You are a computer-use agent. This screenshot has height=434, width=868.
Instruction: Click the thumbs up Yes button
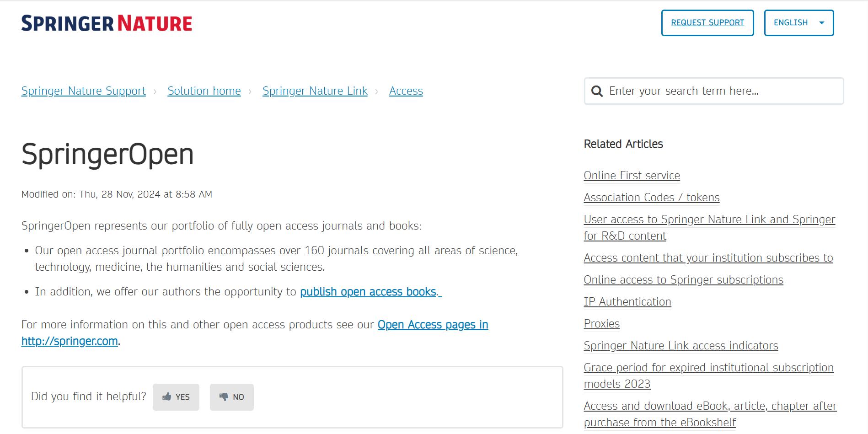(176, 397)
